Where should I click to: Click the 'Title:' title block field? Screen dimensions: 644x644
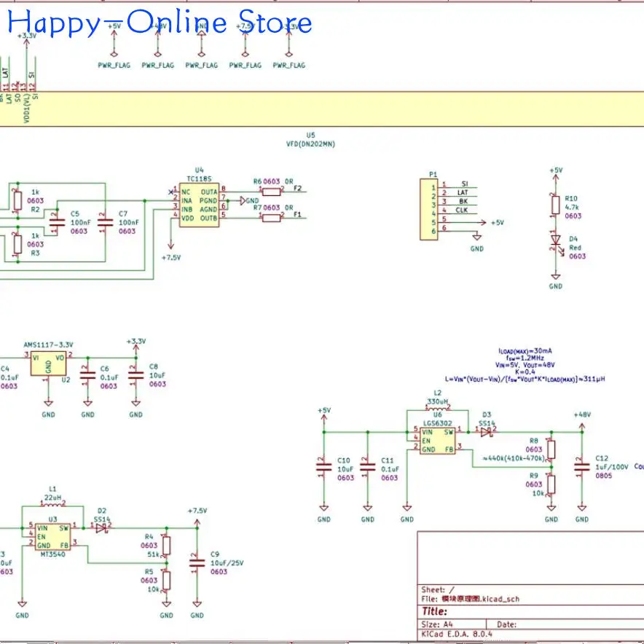tap(434, 611)
